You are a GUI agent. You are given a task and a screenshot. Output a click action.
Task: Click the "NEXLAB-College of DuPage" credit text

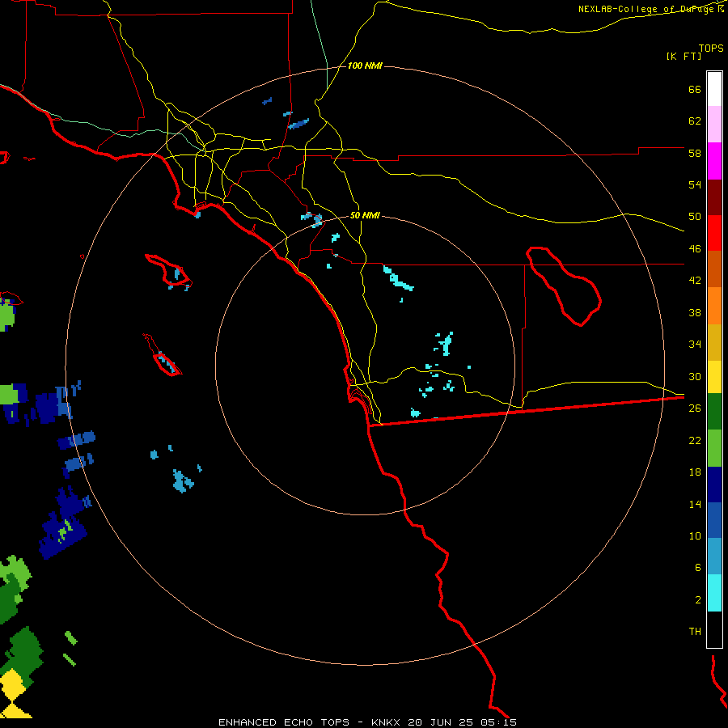pos(647,9)
